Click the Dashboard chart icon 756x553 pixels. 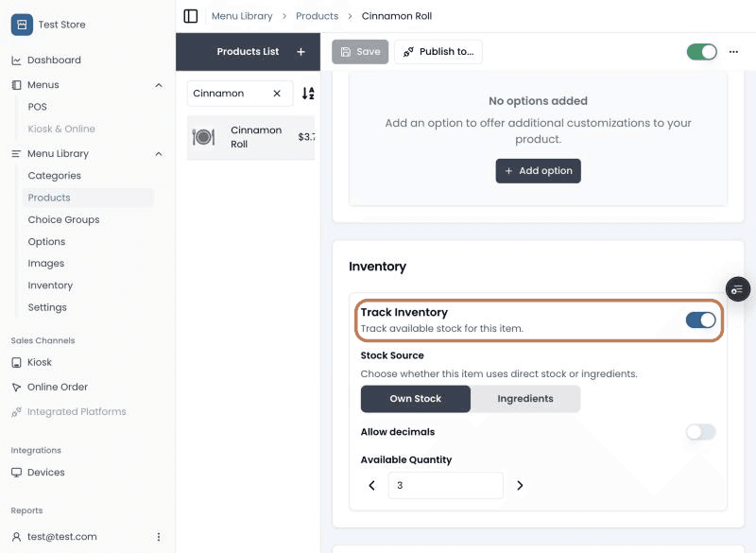16,60
